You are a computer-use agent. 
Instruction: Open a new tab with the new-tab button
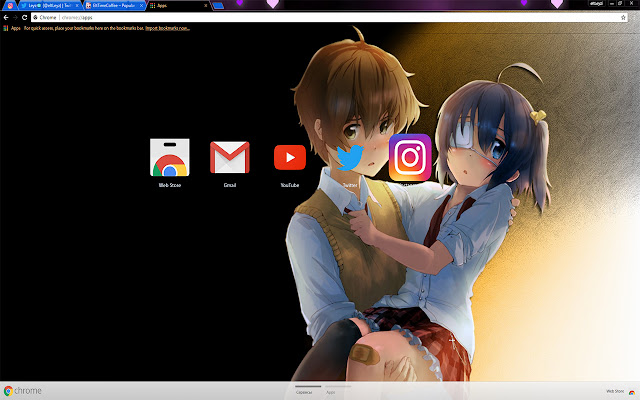coord(218,6)
